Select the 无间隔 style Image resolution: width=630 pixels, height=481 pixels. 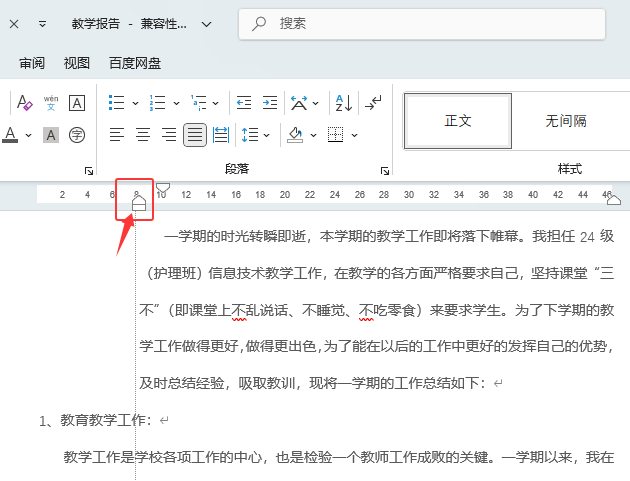[566, 121]
